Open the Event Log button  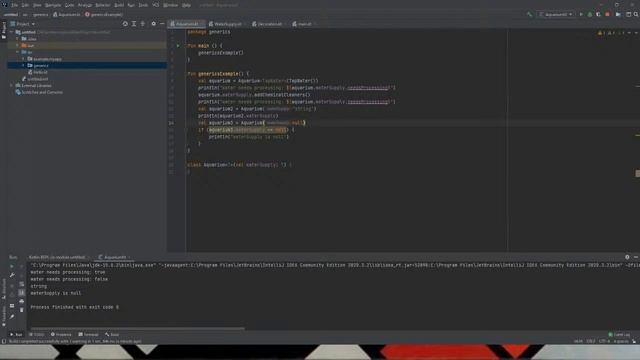click(x=620, y=335)
